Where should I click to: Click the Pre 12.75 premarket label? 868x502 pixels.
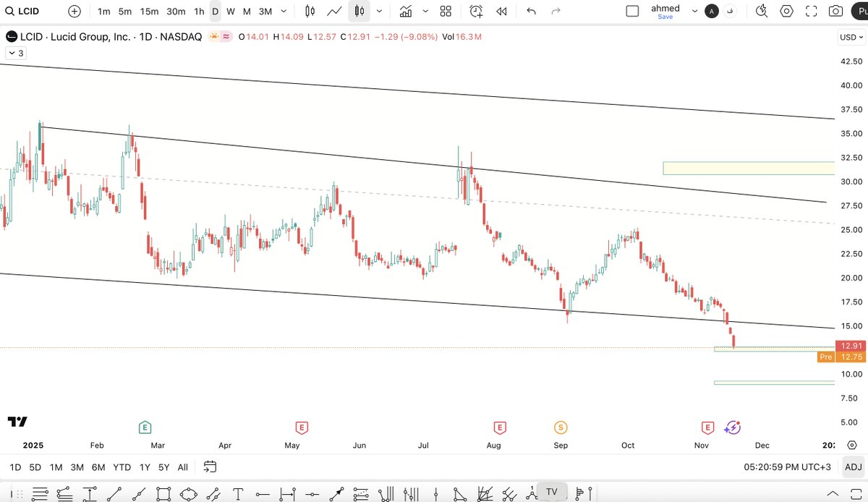pos(841,357)
